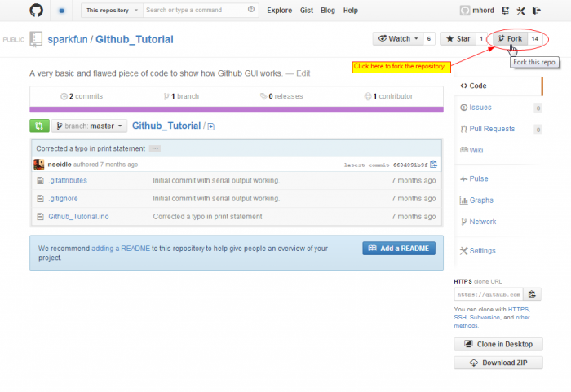Open Help in the top navigation
571x392 pixels.
coord(350,11)
